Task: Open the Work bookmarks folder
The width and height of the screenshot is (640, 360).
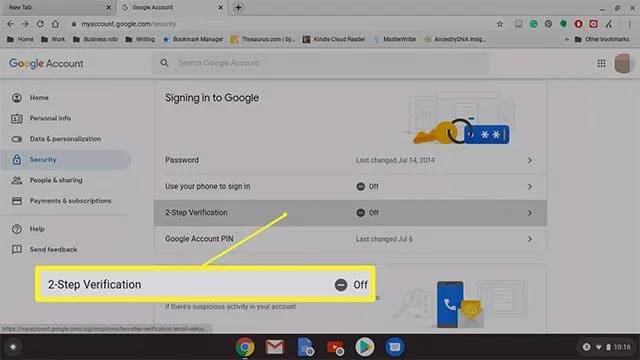Action: (53, 39)
